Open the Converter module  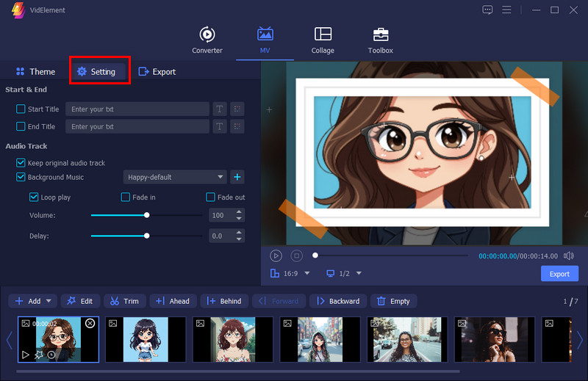click(207, 40)
